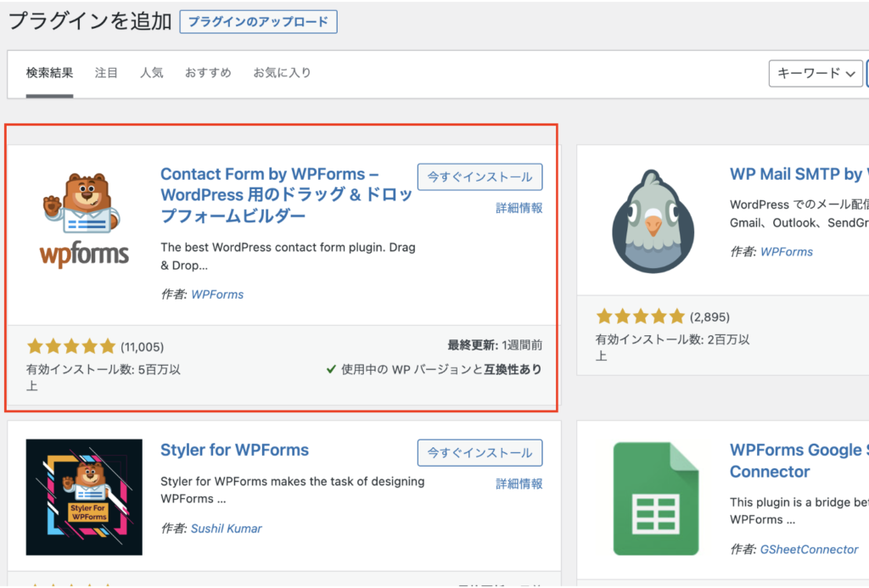Click the green compatibility checkmark icon
This screenshot has height=588, width=869.
click(331, 370)
